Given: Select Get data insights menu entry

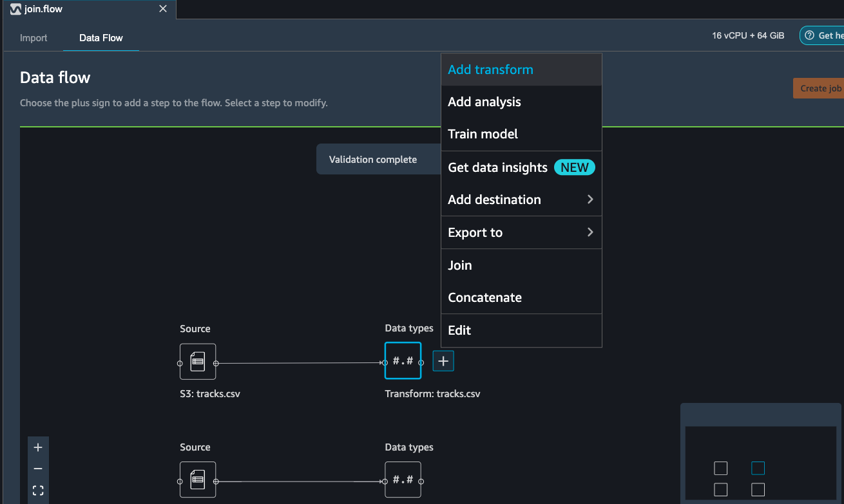Looking at the screenshot, I should pos(521,167).
